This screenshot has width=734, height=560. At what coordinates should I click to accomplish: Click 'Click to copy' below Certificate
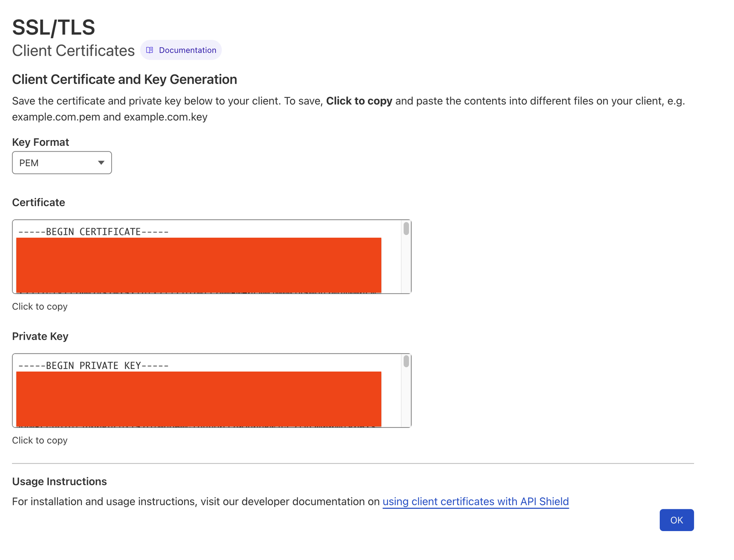(40, 306)
